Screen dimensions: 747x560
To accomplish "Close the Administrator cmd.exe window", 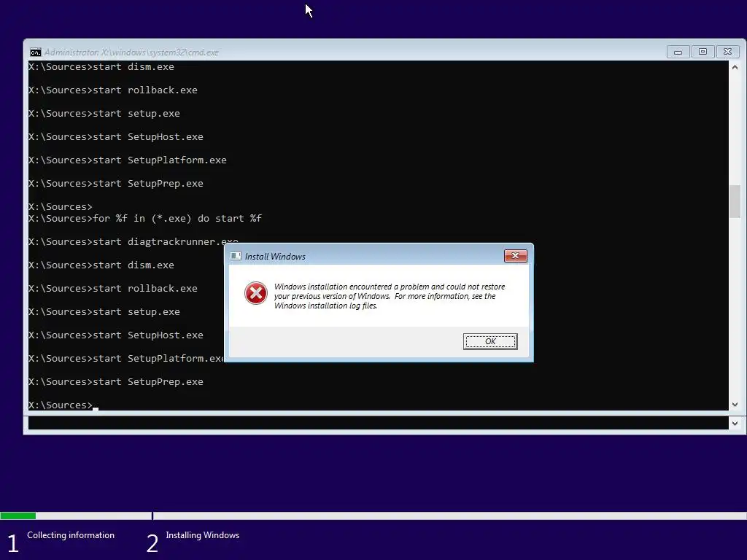I will pos(727,52).
